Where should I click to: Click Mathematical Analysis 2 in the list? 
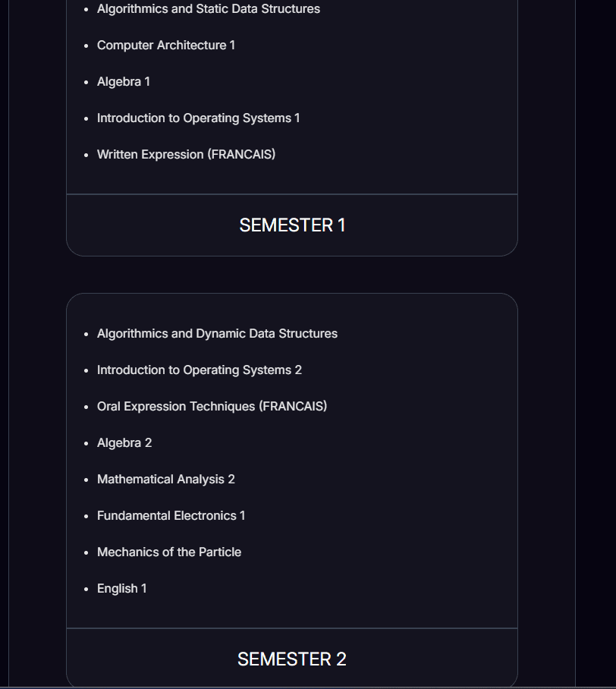166,480
